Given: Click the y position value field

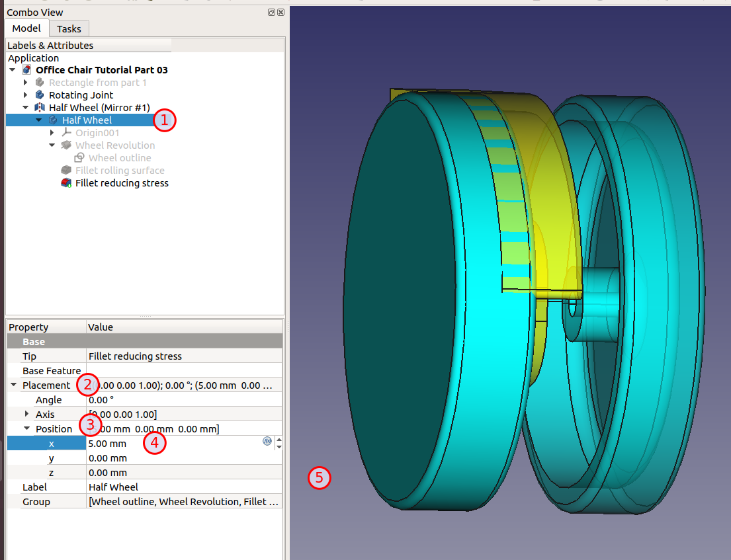Looking at the screenshot, I should [184, 458].
